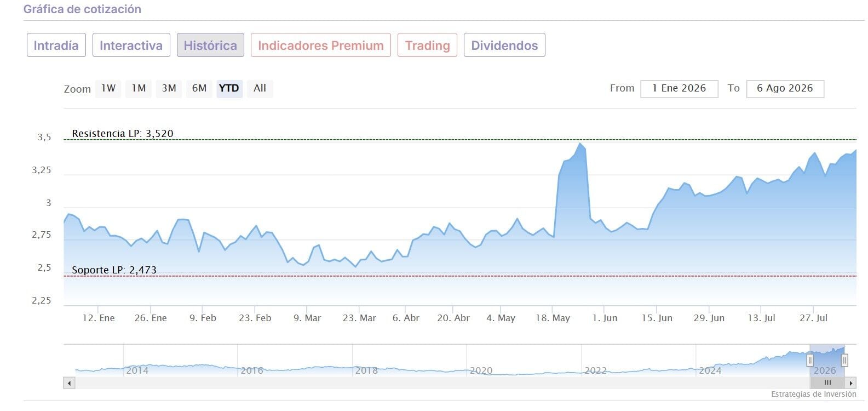Show the Dividendos tab
The image size is (868, 411).
click(504, 45)
